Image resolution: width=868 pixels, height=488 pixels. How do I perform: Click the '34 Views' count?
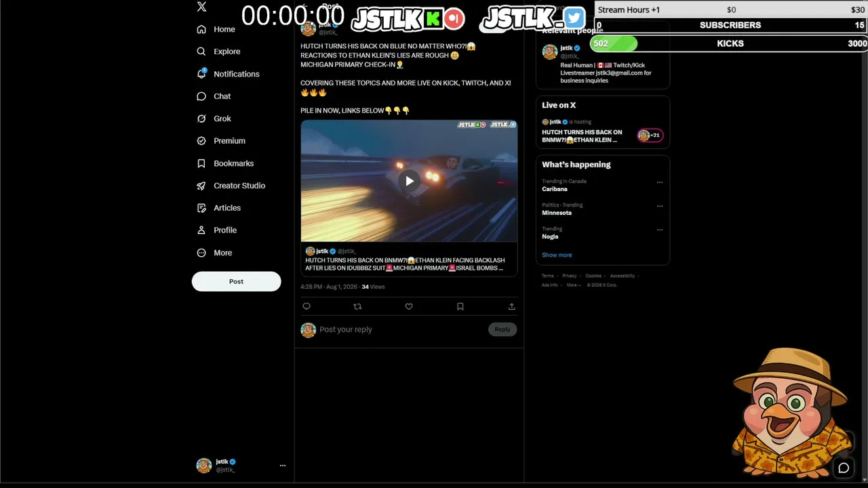pyautogui.click(x=373, y=287)
